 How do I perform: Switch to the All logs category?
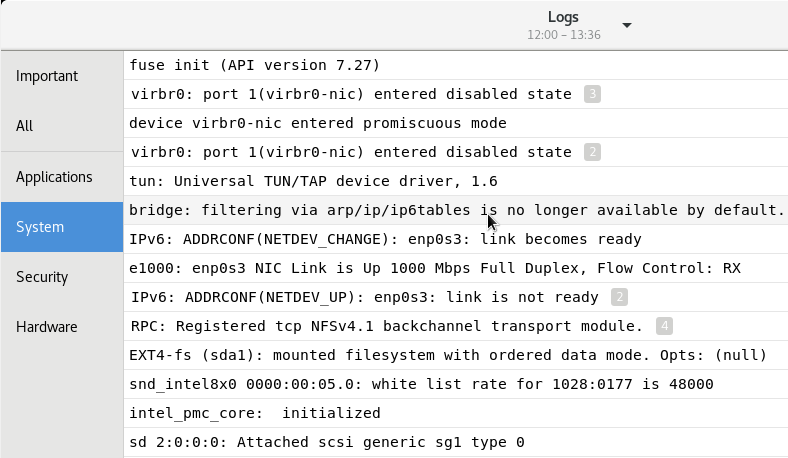(62, 126)
